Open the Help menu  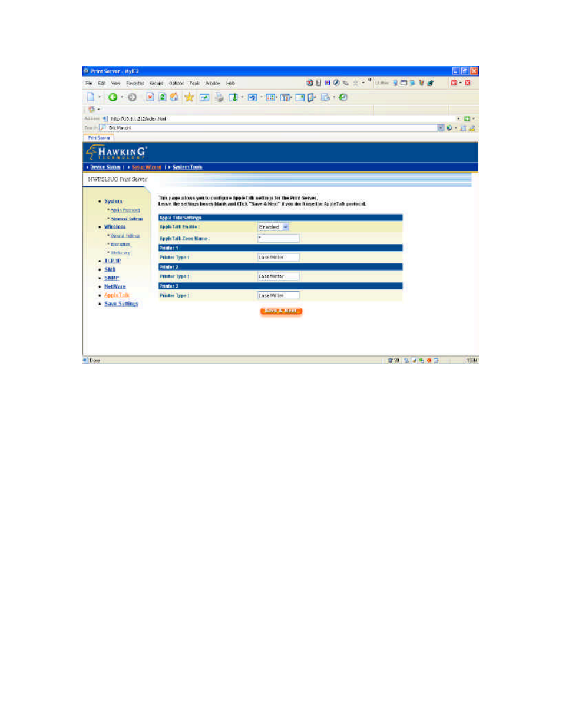click(230, 83)
